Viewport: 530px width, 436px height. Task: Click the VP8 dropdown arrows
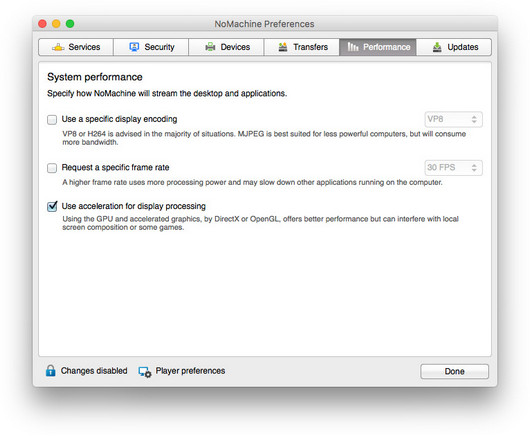click(x=474, y=119)
